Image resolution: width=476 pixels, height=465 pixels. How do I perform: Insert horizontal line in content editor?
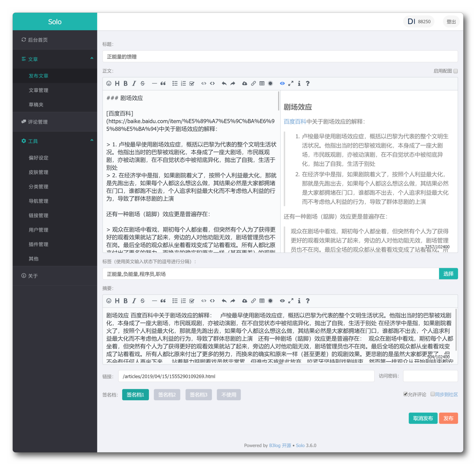154,83
